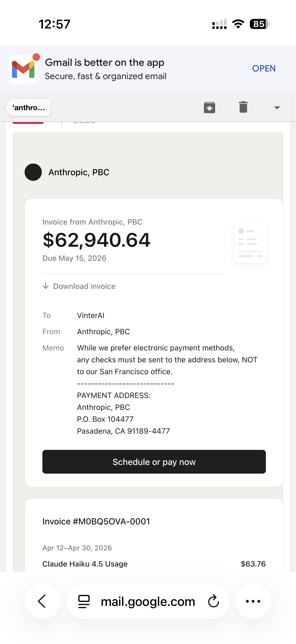Tap the mail.google.com address field
The image size is (296, 644).
(x=148, y=601)
